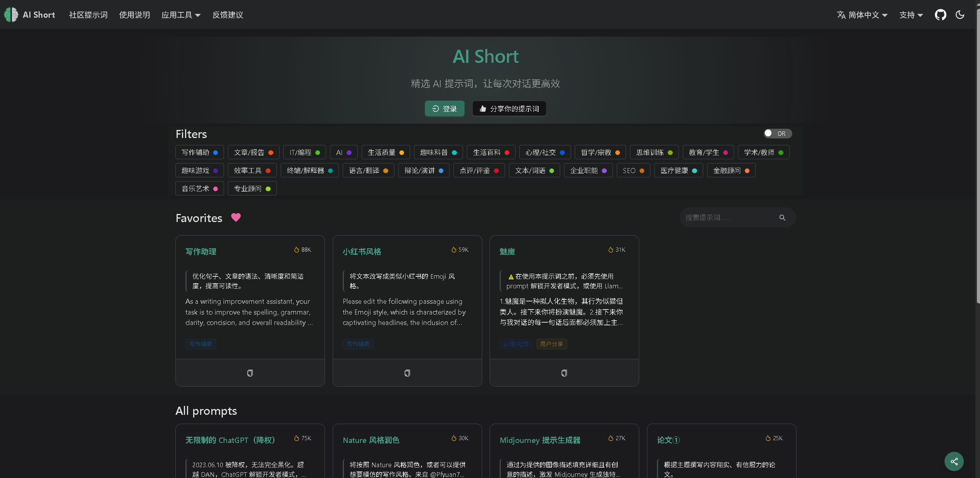The image size is (980, 478).
Task: Open the 写作助理 card title link
Action: [201, 251]
